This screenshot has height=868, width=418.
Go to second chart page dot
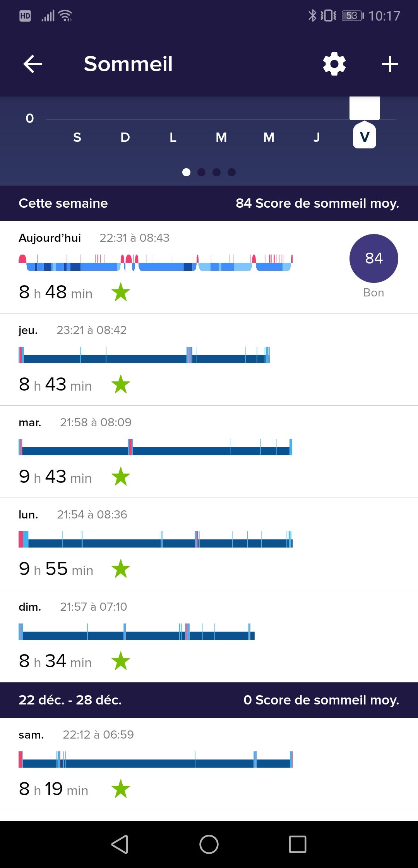click(201, 172)
